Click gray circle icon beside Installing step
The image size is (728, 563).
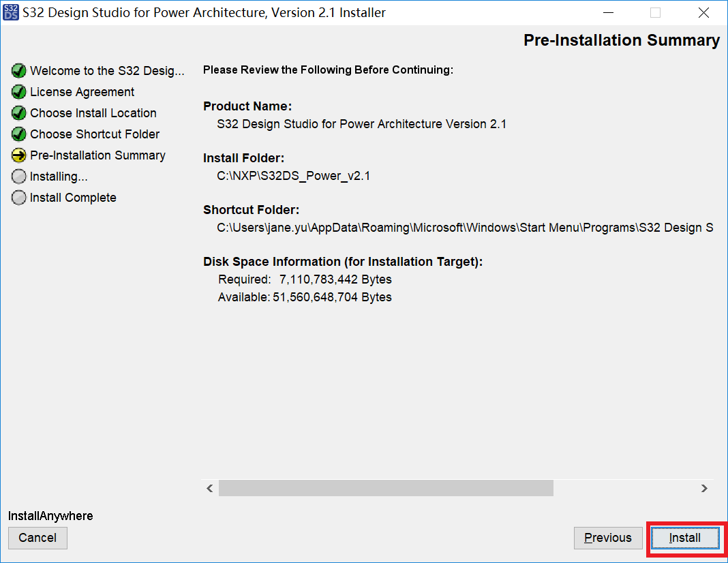coord(19,177)
